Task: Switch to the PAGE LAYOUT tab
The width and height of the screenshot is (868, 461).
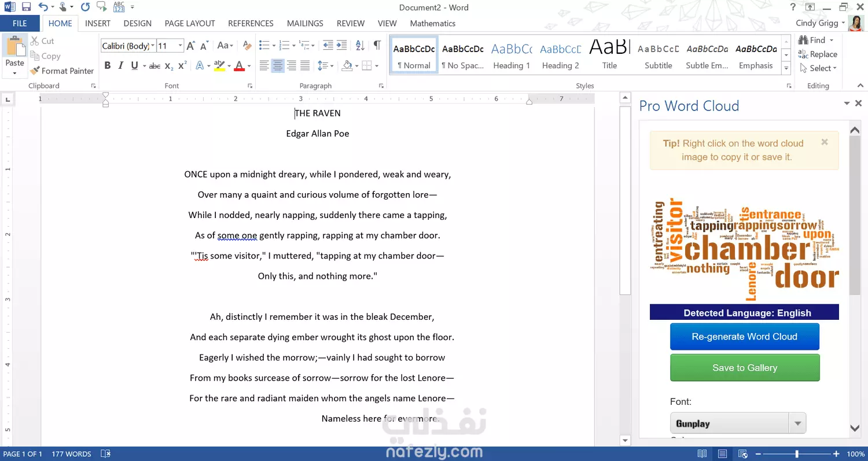Action: [190, 23]
